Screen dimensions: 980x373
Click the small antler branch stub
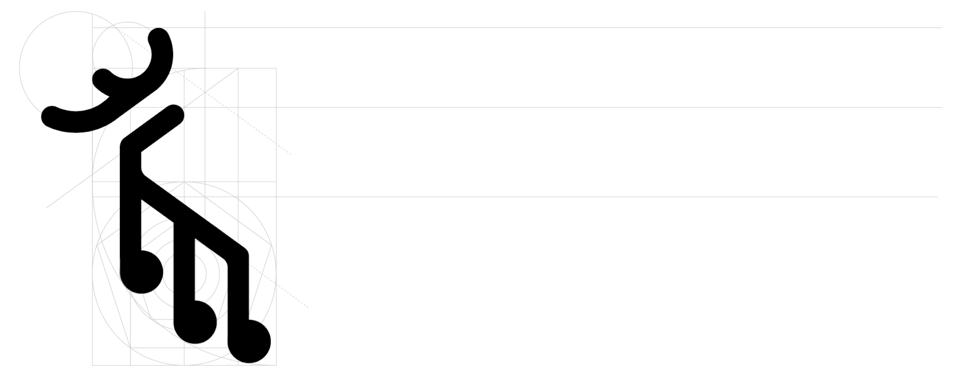pos(103,79)
